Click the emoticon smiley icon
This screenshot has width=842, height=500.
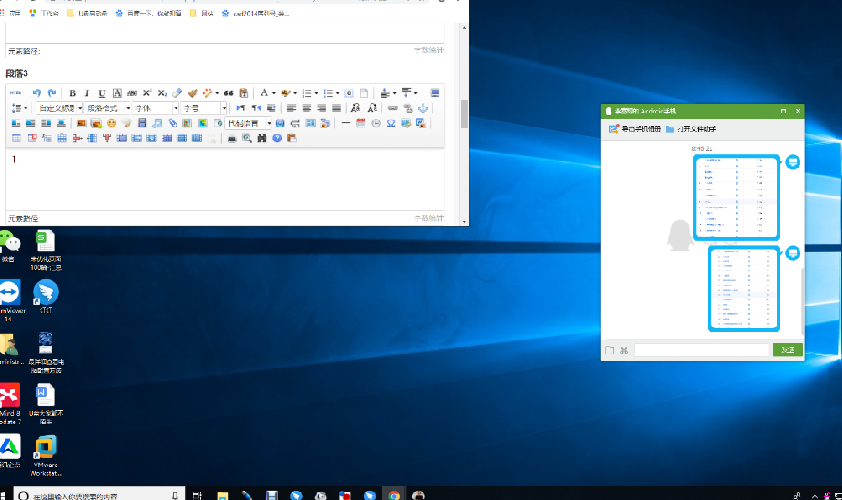[x=111, y=123]
